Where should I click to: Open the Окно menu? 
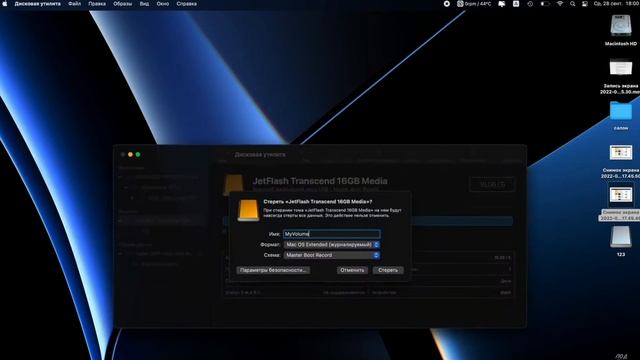[162, 4]
